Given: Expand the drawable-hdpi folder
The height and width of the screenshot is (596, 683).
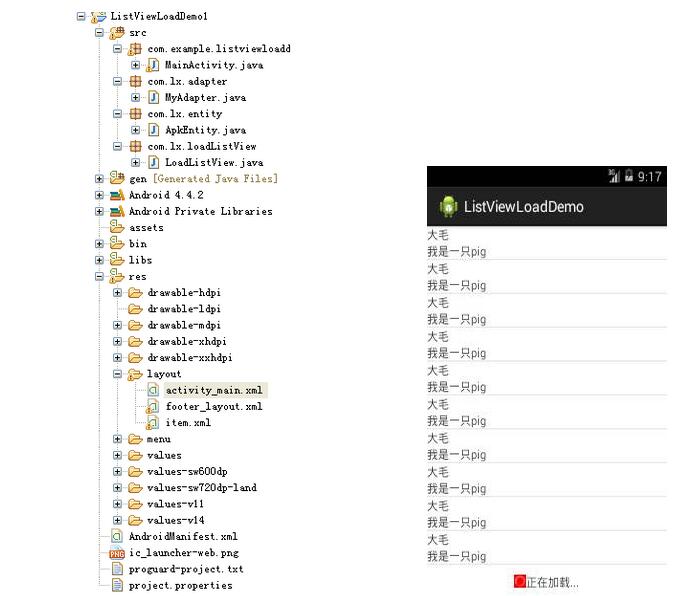Looking at the screenshot, I should coord(118,293).
